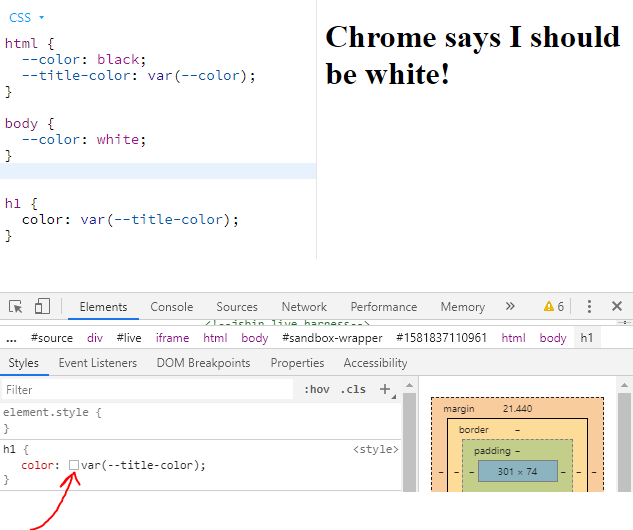Select the #1581837110961 breadcrumb

click(442, 338)
